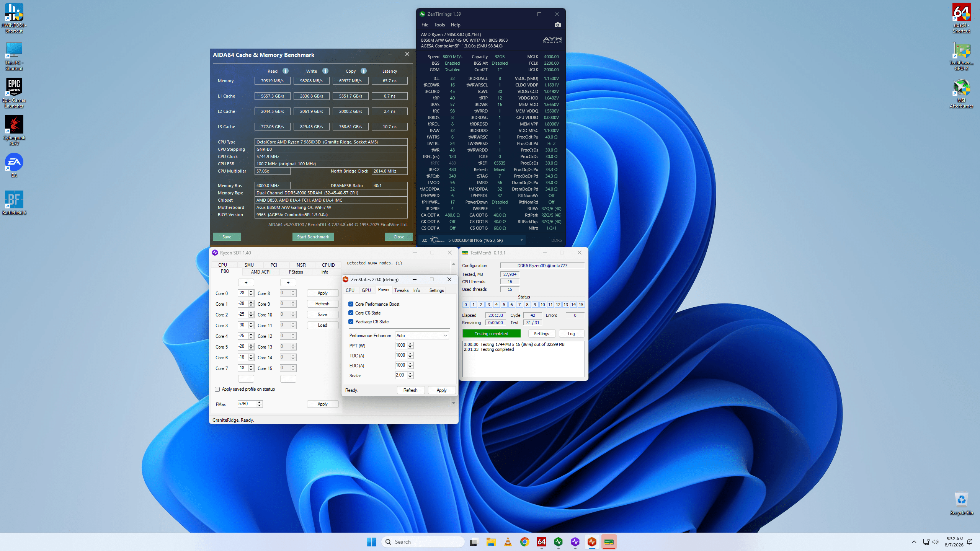
Task: Launch the EA app desktop icon
Action: 14,165
